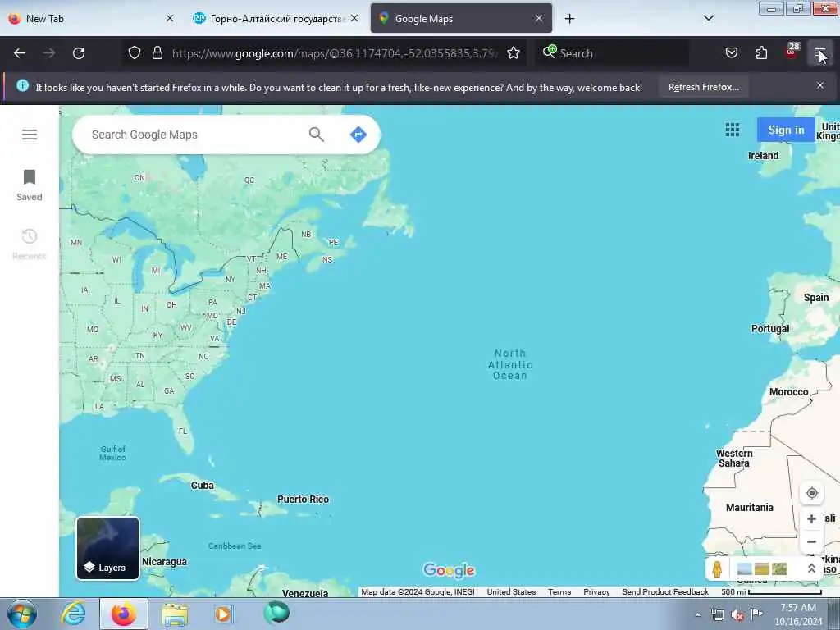This screenshot has height=630, width=840.
Task: Close the Google Maps tab
Action: 539,18
